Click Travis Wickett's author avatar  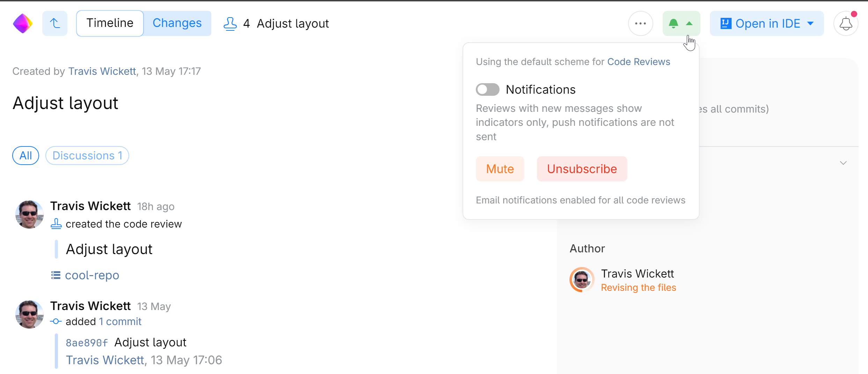pyautogui.click(x=581, y=280)
